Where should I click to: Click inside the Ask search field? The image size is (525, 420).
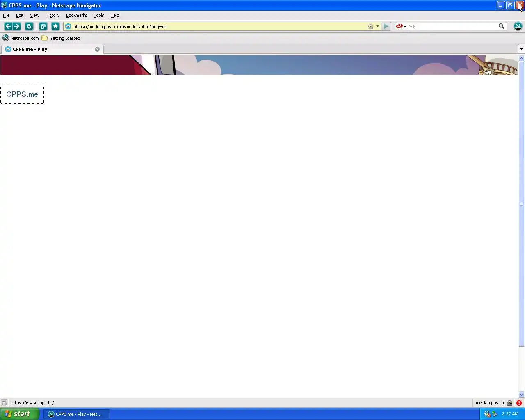click(x=451, y=26)
